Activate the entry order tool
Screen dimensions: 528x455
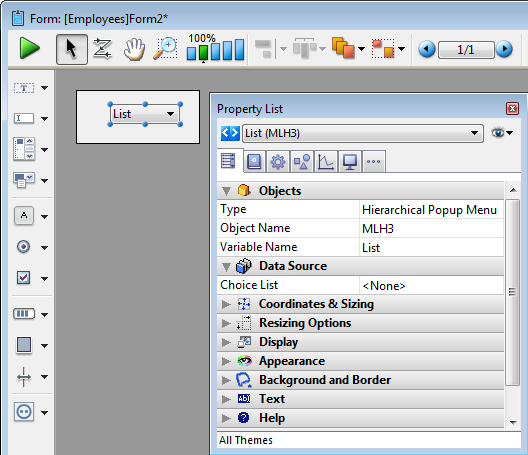pyautogui.click(x=102, y=49)
